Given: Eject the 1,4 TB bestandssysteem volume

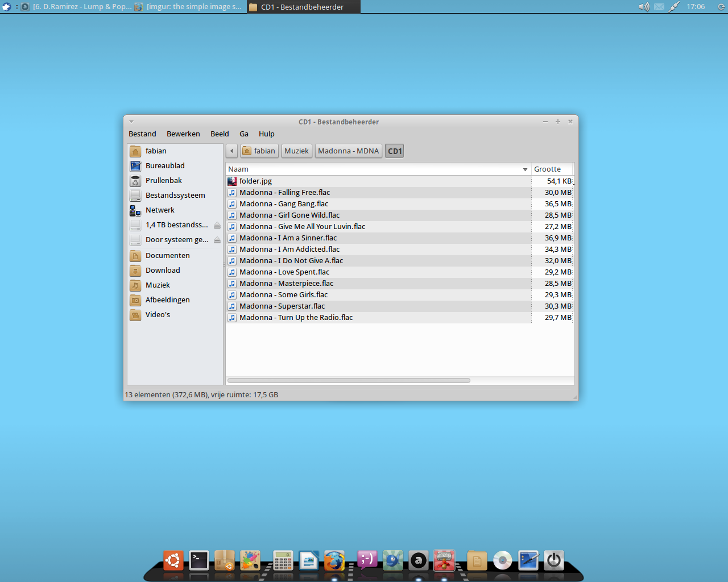Looking at the screenshot, I should coord(217,225).
